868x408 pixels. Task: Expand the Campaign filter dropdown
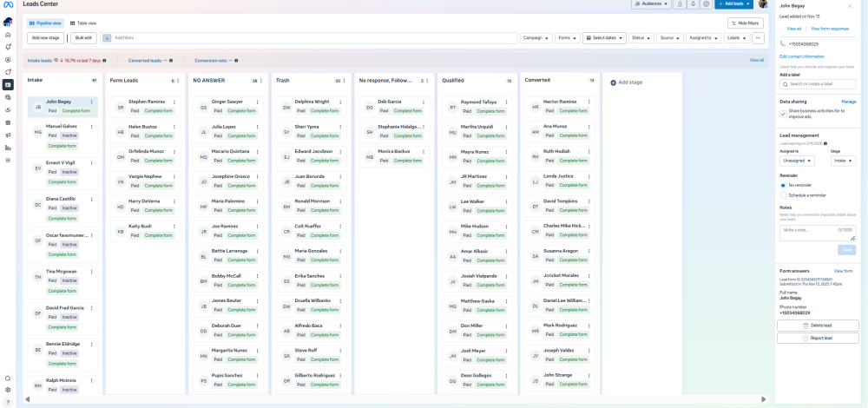point(536,38)
